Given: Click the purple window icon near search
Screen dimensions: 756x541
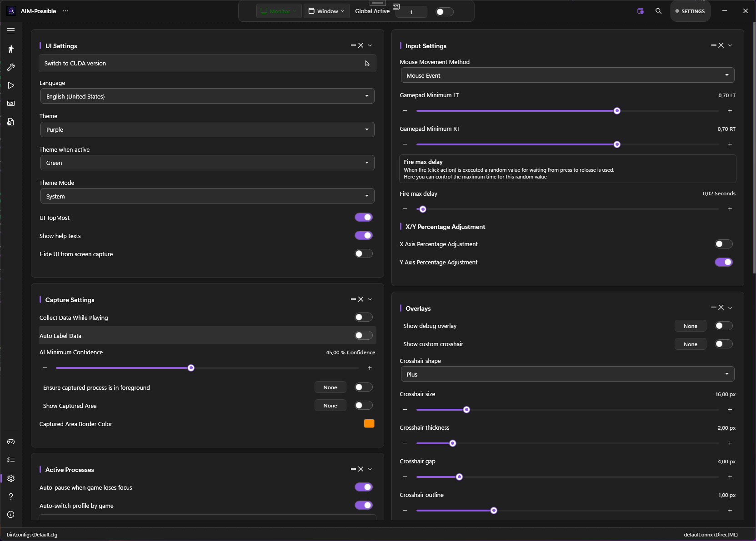Looking at the screenshot, I should click(641, 11).
